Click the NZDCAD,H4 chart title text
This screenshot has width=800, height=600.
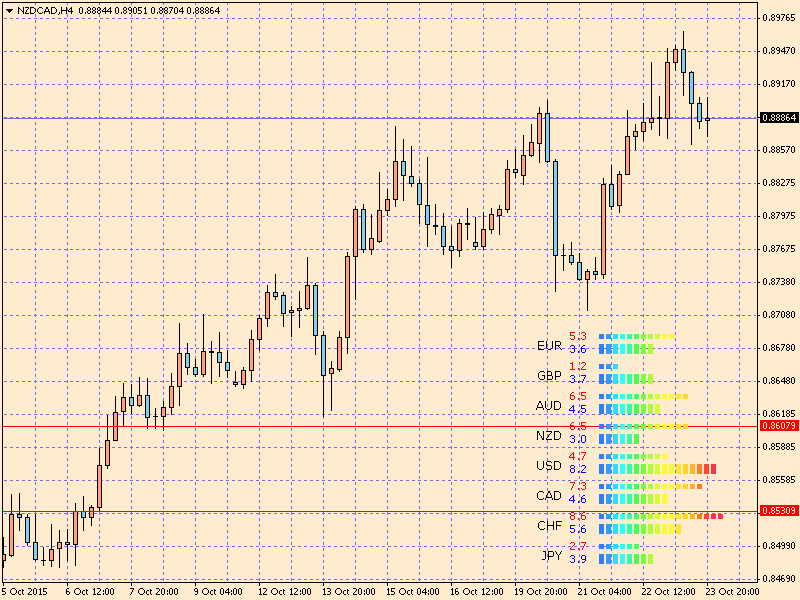tap(45, 10)
